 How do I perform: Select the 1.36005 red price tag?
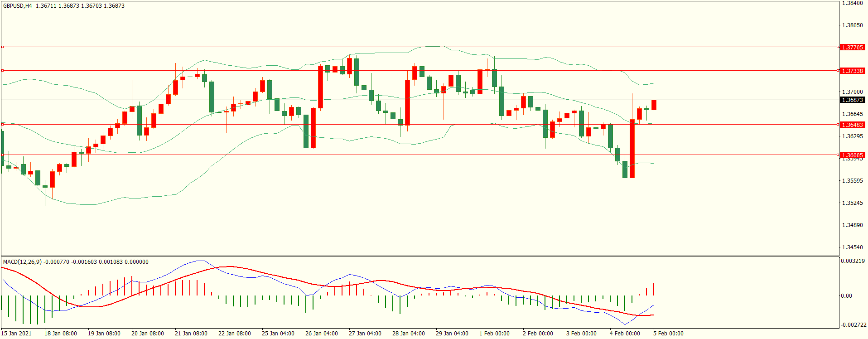pos(852,155)
